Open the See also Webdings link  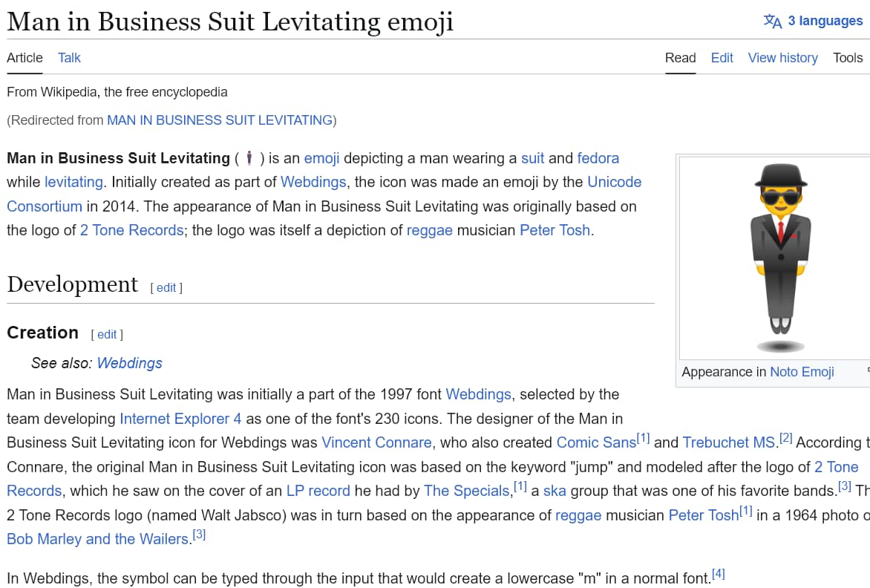(129, 363)
